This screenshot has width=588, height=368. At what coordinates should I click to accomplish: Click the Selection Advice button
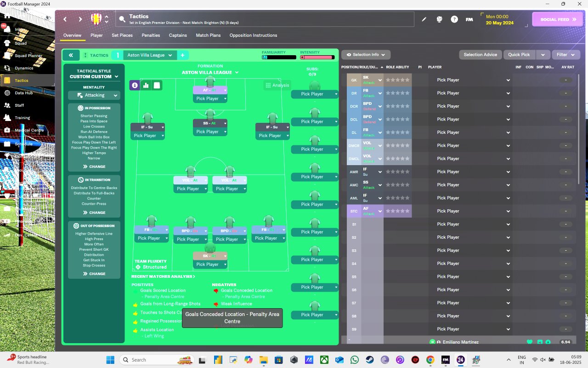coord(481,55)
